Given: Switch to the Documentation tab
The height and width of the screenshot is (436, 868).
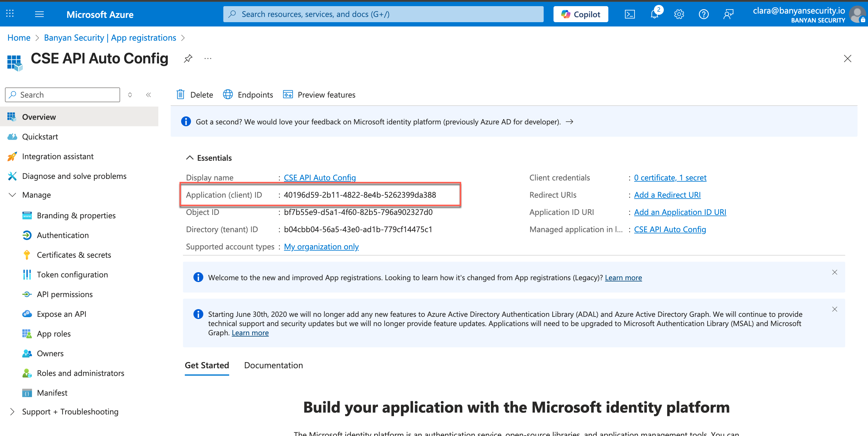Looking at the screenshot, I should (x=273, y=365).
